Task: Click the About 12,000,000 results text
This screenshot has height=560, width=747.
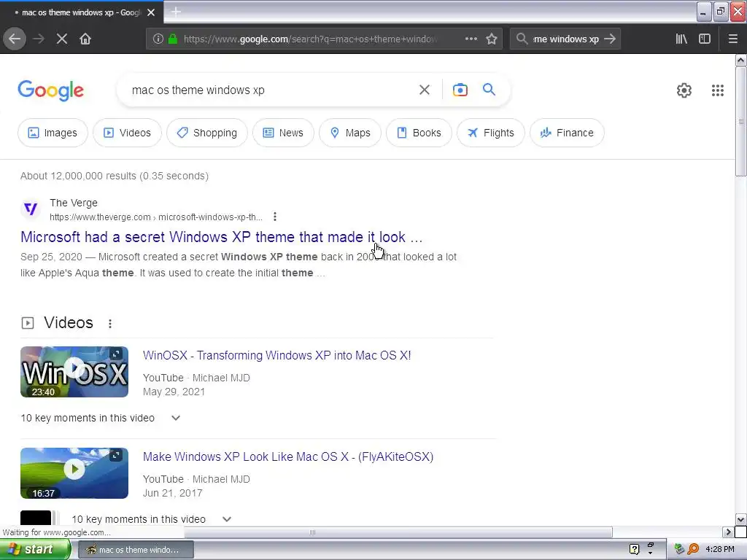Action: [x=115, y=176]
